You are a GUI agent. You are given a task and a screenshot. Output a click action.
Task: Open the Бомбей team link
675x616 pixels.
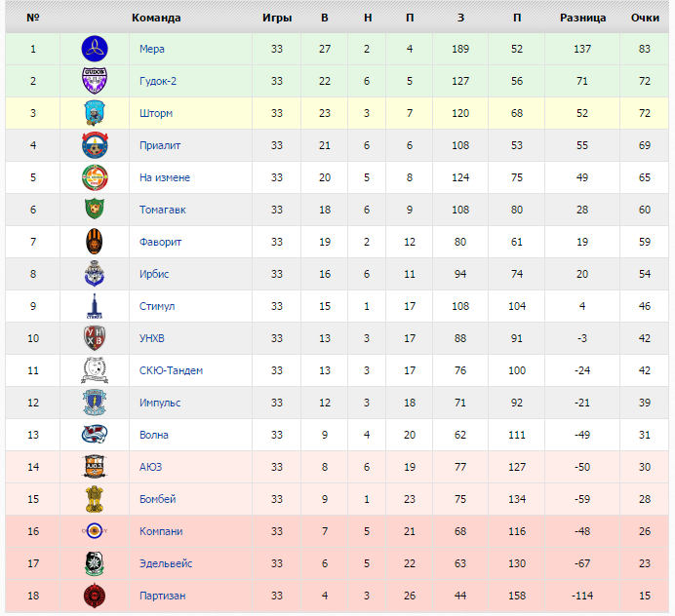tap(157, 499)
